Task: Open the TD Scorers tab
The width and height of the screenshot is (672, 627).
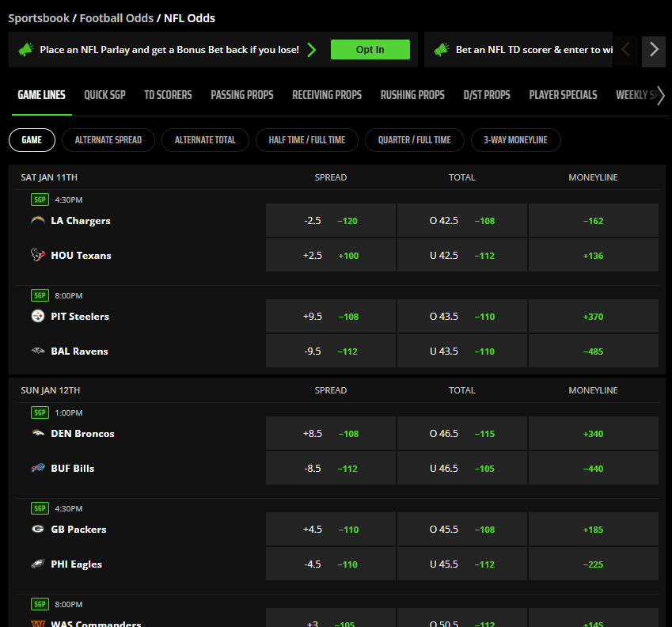Action: (168, 95)
